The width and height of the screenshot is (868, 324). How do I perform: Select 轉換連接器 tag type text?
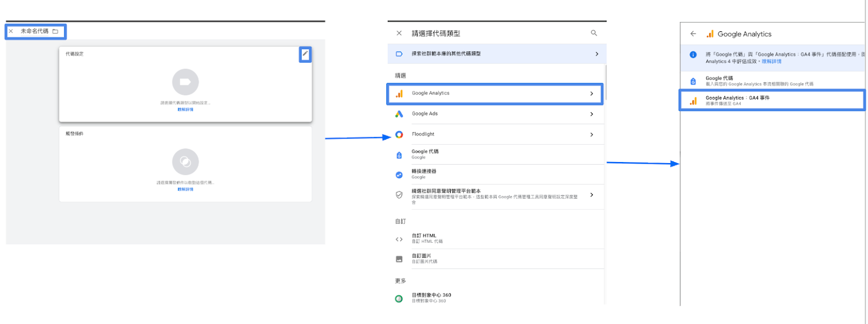tap(424, 171)
